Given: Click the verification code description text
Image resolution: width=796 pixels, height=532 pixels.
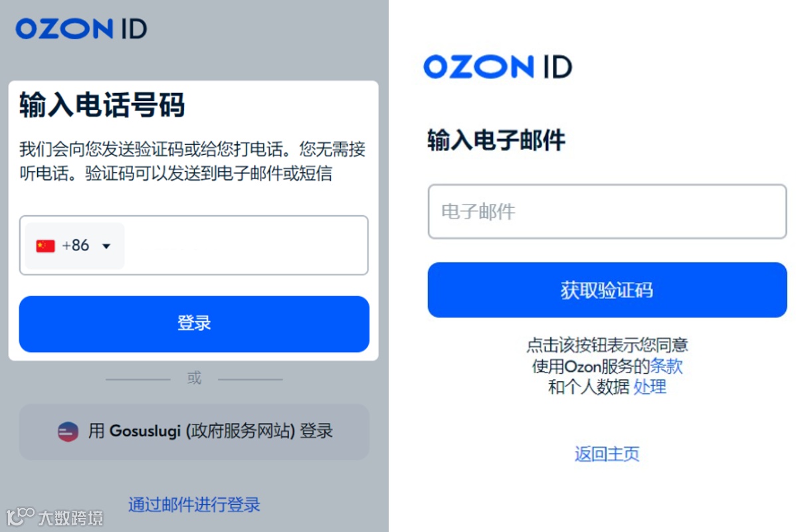Looking at the screenshot, I should pos(193,161).
